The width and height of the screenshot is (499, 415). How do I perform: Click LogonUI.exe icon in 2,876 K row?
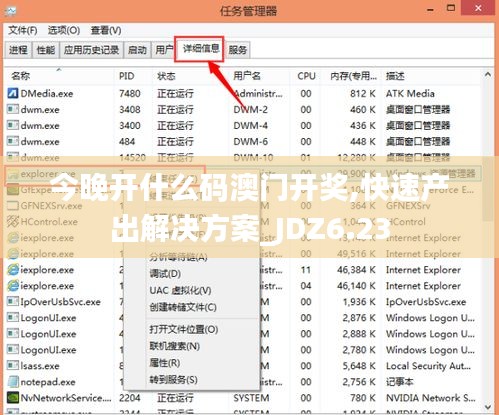[13, 318]
